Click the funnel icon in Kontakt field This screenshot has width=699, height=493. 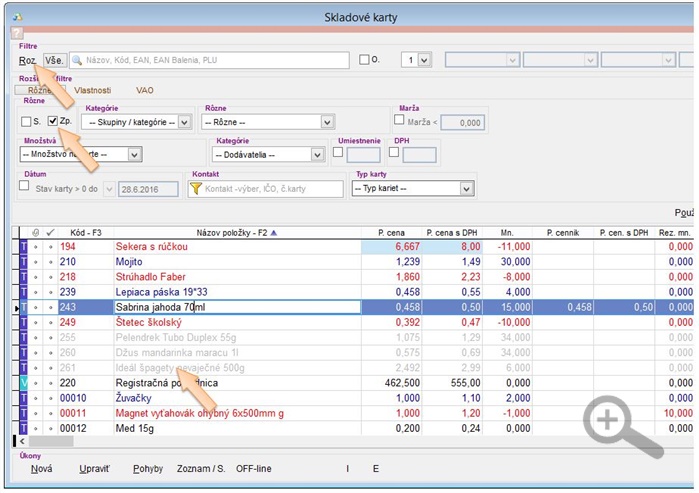tap(196, 188)
